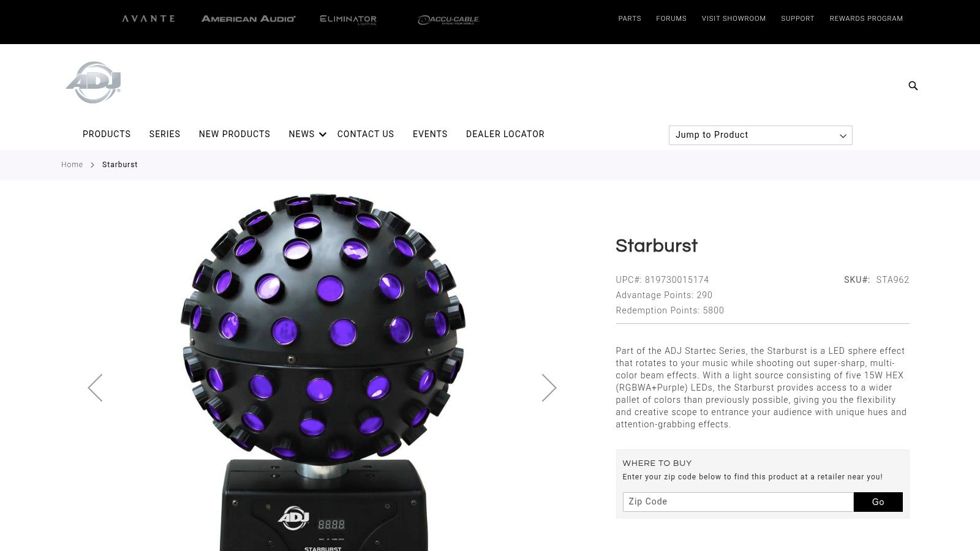Expand the News menu chevron
This screenshot has width=980, height=551.
click(322, 135)
